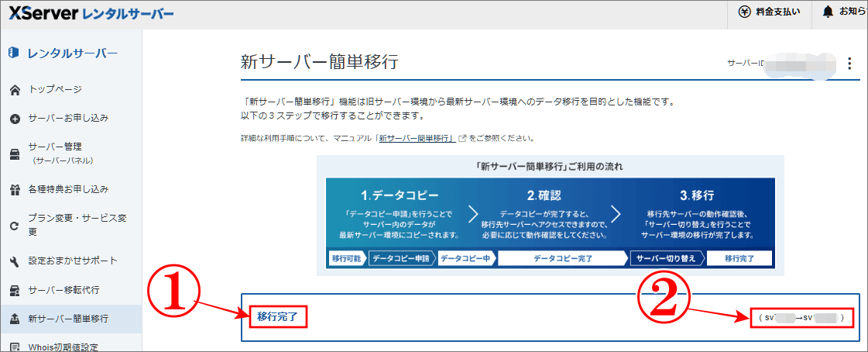Click the server icon beside サーバー管理
868x352 pixels.
click(x=15, y=154)
